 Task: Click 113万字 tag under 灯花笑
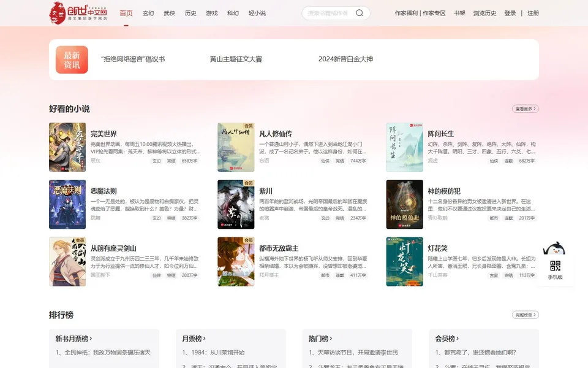[527, 275]
